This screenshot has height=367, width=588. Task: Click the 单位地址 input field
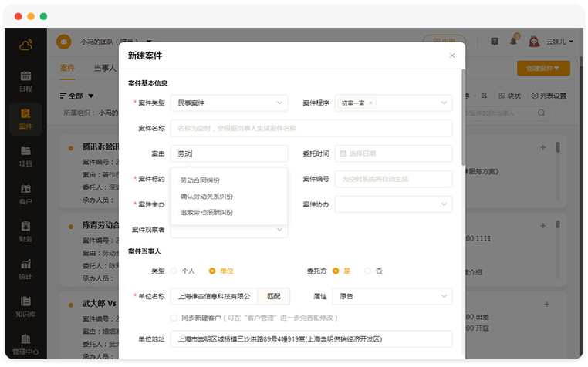pos(311,339)
